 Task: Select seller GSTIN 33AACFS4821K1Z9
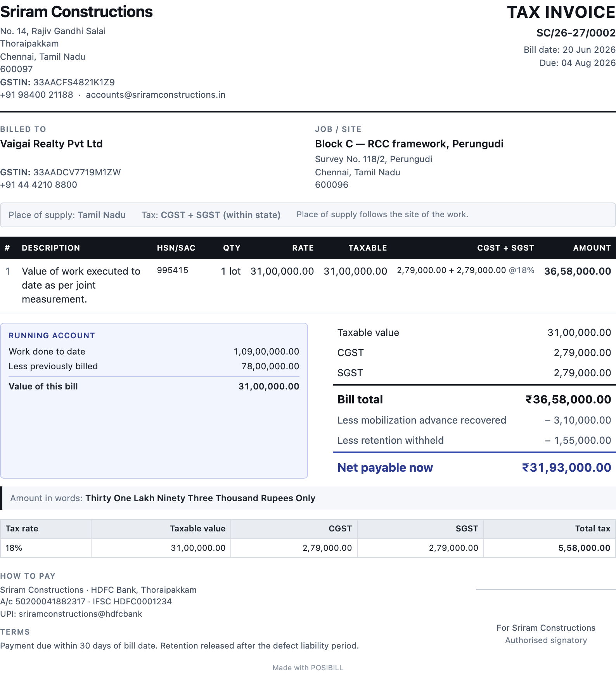tap(74, 82)
